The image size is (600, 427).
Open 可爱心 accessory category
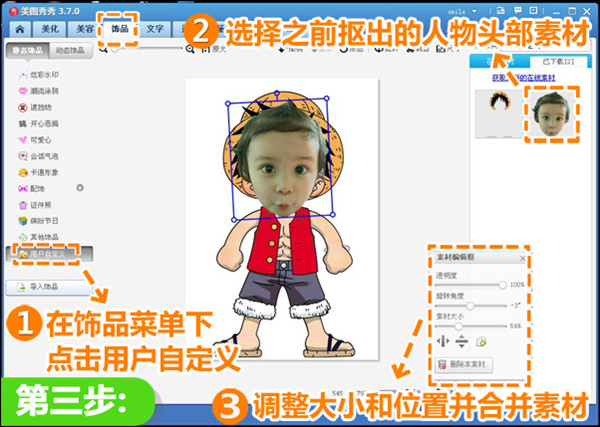pyautogui.click(x=35, y=140)
